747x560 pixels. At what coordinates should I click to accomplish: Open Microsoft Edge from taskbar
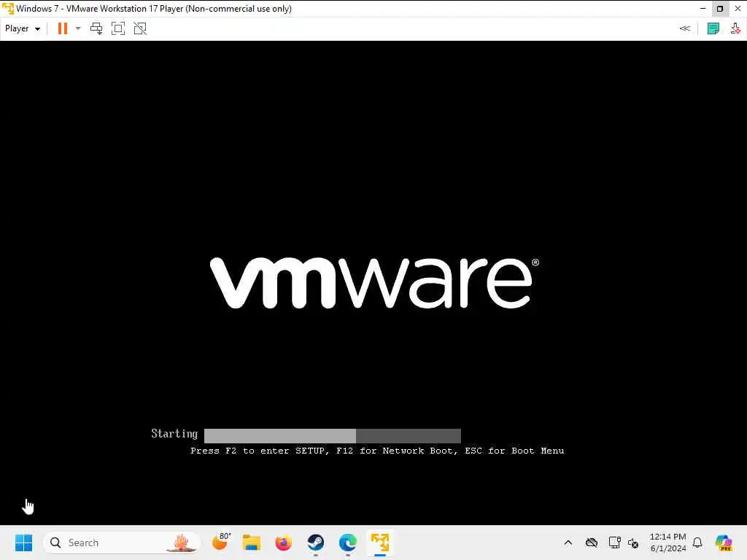(x=348, y=542)
